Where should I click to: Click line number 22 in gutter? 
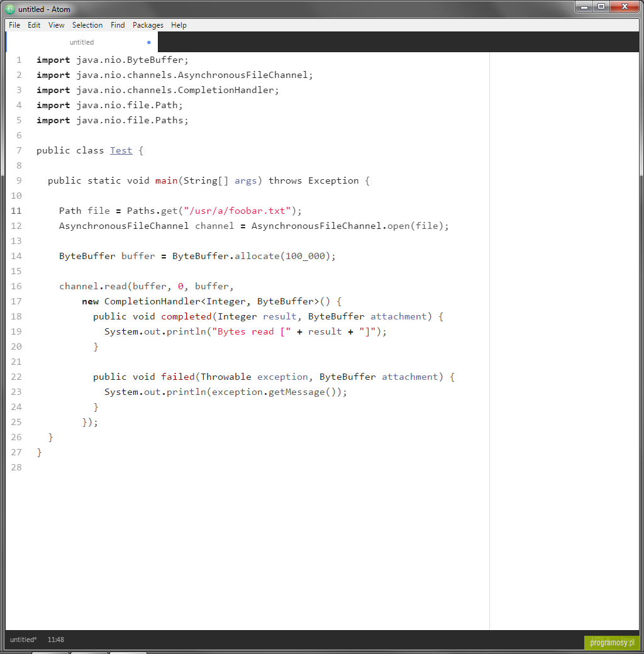coord(16,377)
